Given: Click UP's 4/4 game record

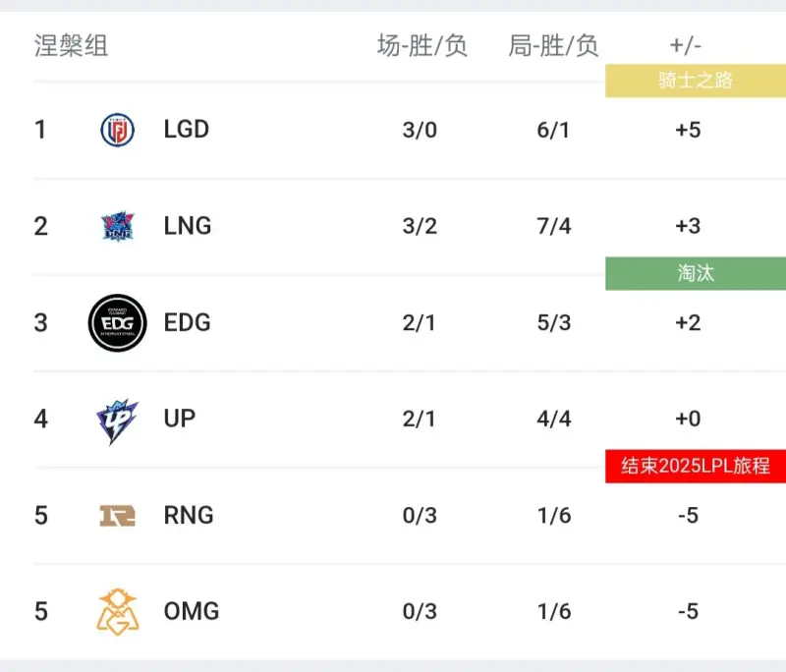Looking at the screenshot, I should [x=554, y=419].
